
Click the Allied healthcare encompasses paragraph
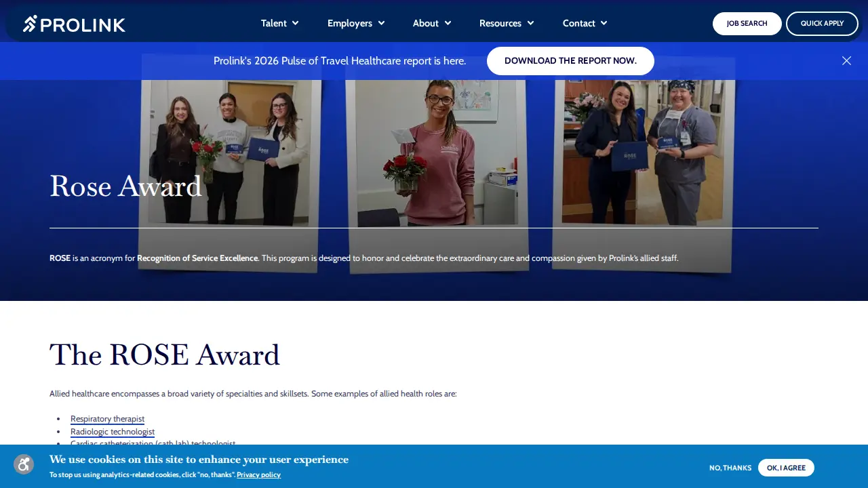point(253,394)
